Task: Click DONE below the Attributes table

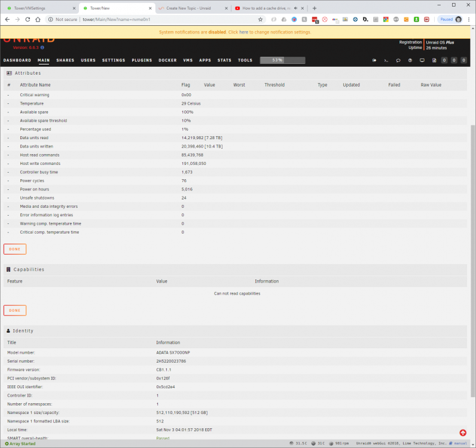Action: pyautogui.click(x=15, y=249)
